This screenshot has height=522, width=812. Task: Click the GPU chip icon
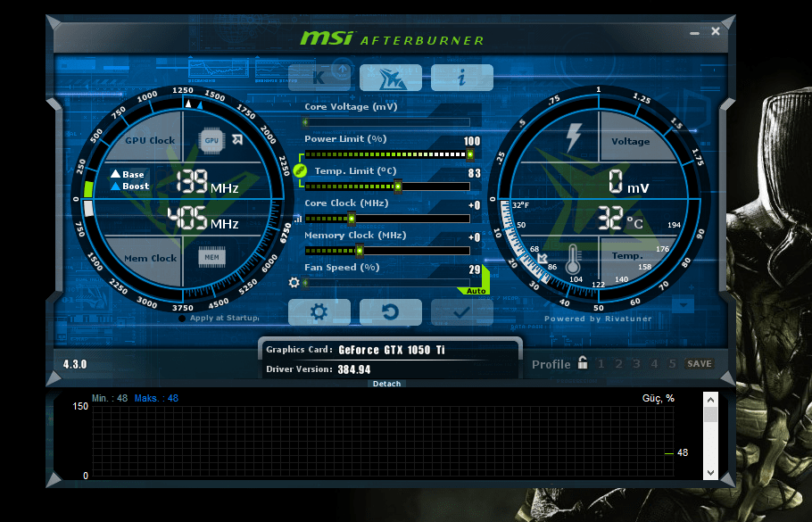(x=211, y=140)
